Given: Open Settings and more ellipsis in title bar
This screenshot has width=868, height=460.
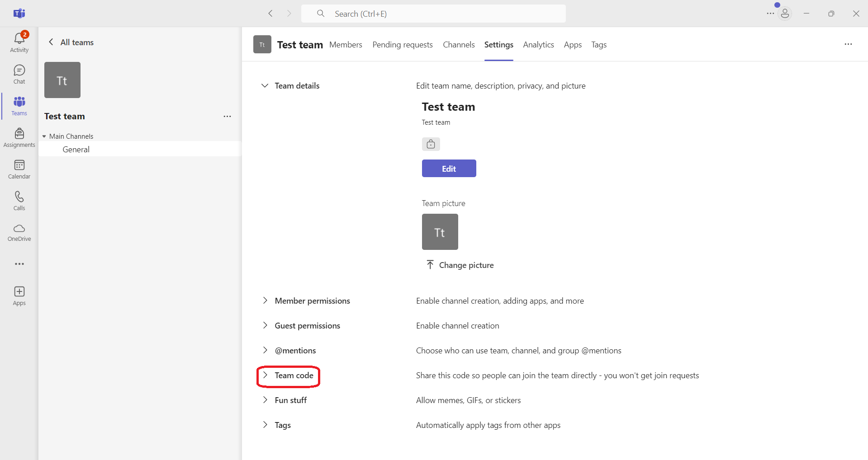Looking at the screenshot, I should coord(770,14).
